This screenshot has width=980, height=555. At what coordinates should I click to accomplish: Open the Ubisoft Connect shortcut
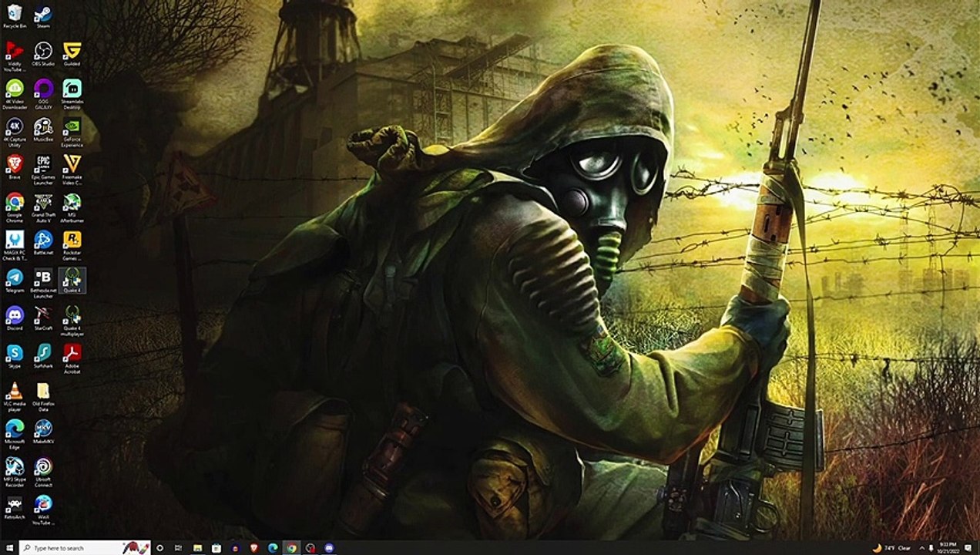[x=43, y=471]
